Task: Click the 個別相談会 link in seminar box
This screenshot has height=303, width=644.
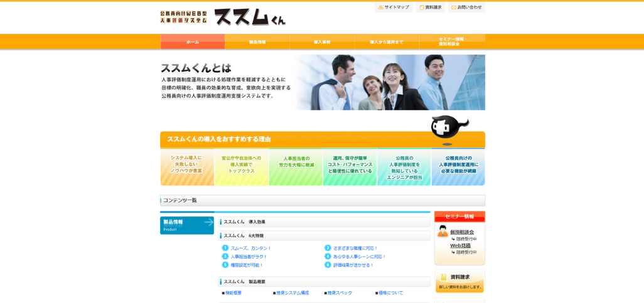Action: pos(462,232)
